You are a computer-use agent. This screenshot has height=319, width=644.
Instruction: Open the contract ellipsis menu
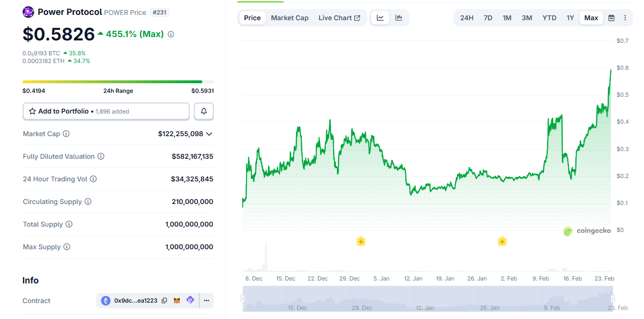pos(206,300)
